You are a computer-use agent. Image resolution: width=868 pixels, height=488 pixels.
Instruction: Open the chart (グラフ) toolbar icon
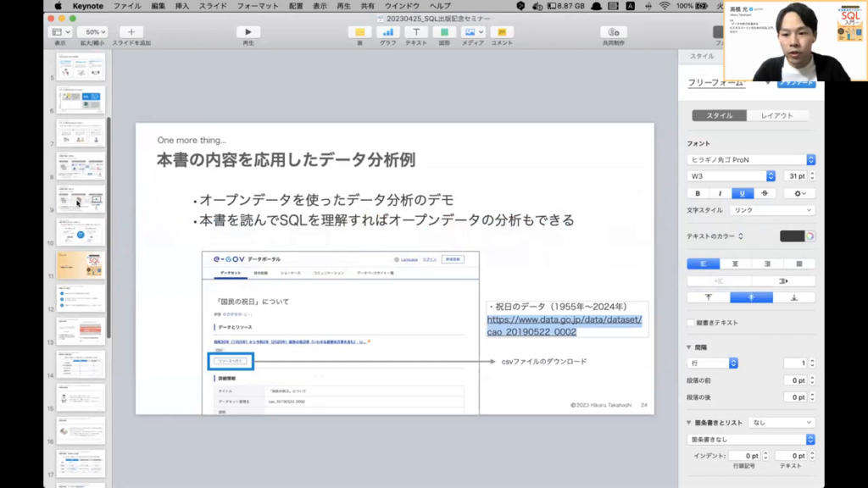click(387, 32)
